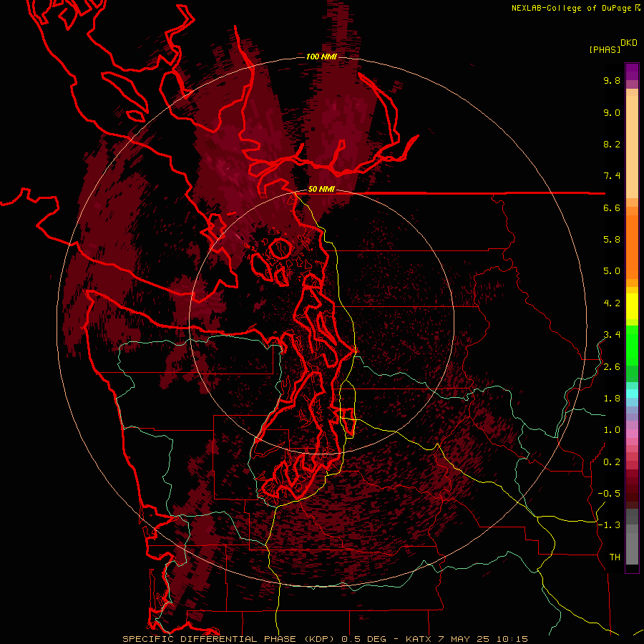Screen dimensions: 644x644
Task: Click the 4.2 legend value
Action: point(612,303)
